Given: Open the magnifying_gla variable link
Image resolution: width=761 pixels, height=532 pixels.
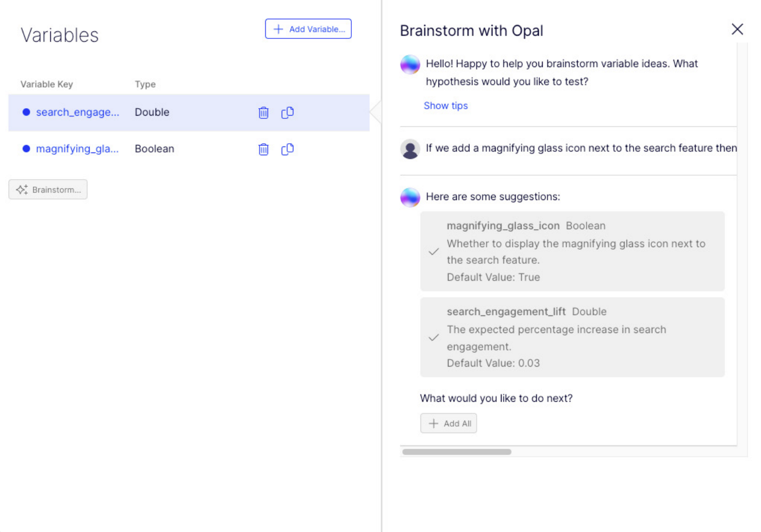Looking at the screenshot, I should point(77,149).
